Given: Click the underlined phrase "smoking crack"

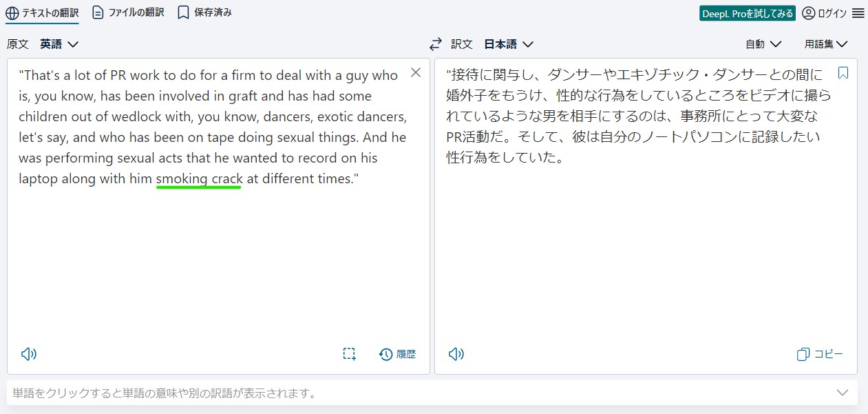Looking at the screenshot, I should coord(199,179).
